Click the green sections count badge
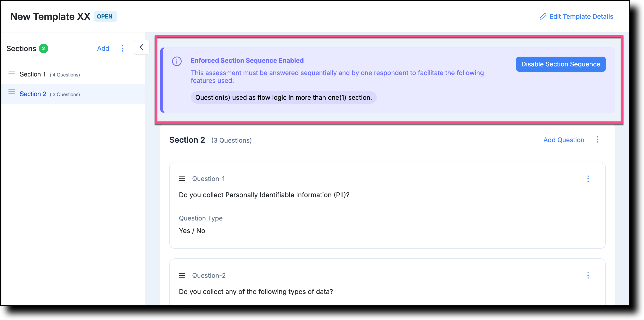 tap(43, 48)
